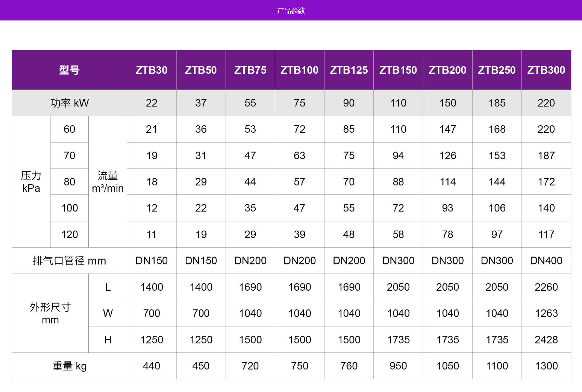
Task: Click ZTB200 flow value 147
Action: (x=448, y=129)
